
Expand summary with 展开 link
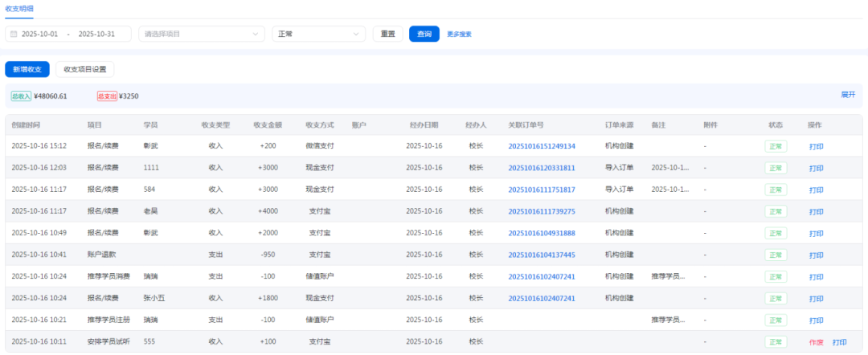tap(848, 95)
